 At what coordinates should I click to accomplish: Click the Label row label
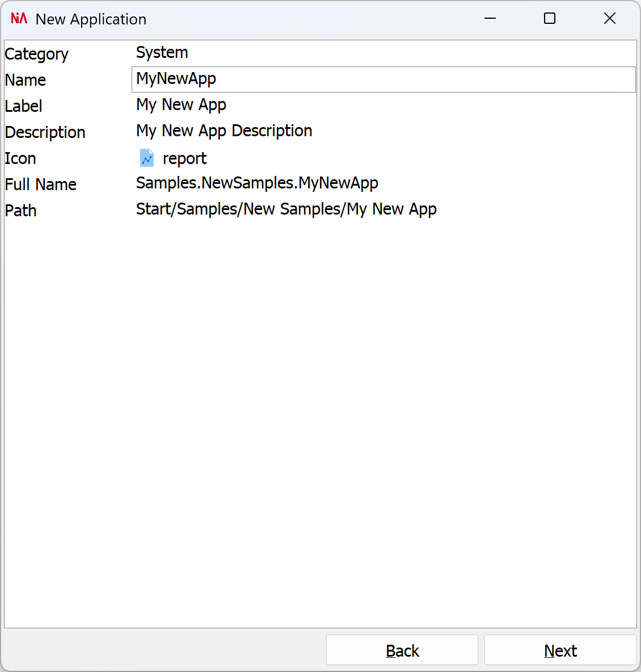23,106
